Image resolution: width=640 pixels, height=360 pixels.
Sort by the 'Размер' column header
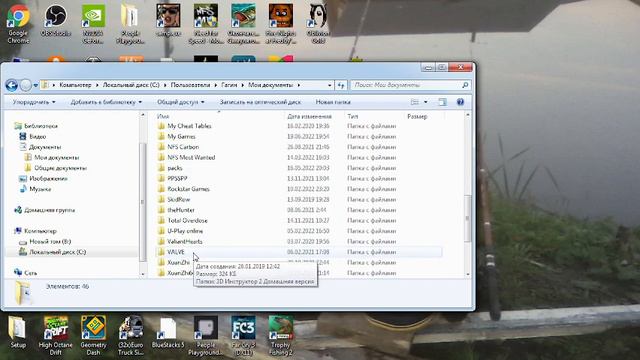click(417, 116)
